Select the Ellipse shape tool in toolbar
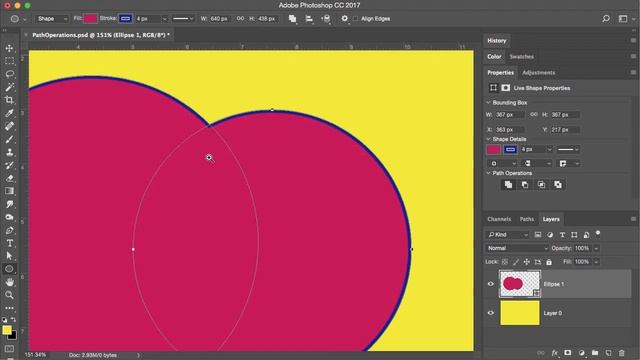Viewport: 640px width, 360px height. click(x=9, y=269)
